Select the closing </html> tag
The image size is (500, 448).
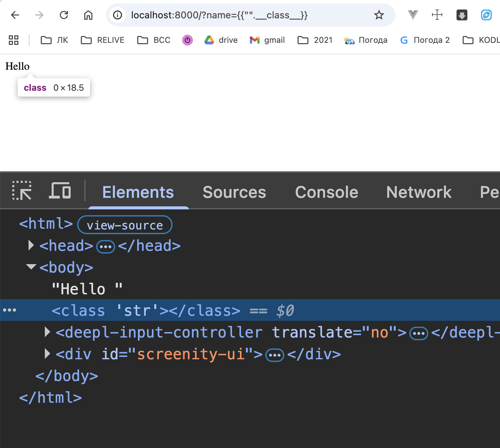51,398
